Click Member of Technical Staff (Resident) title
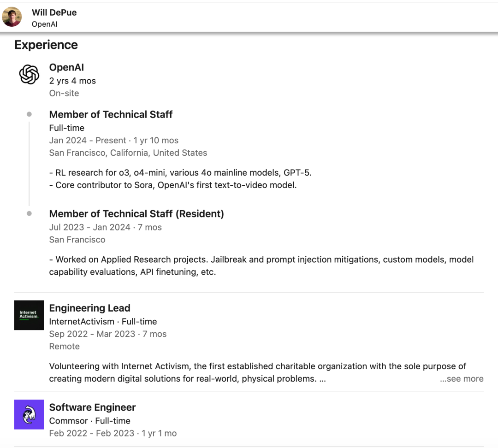 click(x=136, y=214)
